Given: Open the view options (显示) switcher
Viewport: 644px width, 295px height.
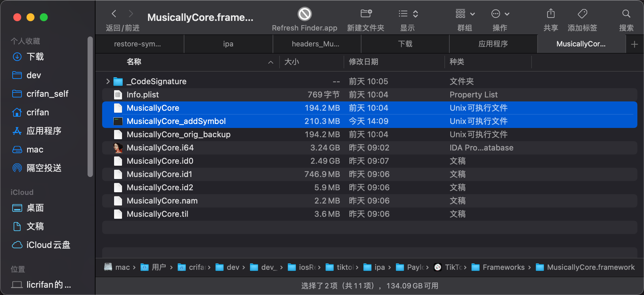Looking at the screenshot, I should 408,14.
